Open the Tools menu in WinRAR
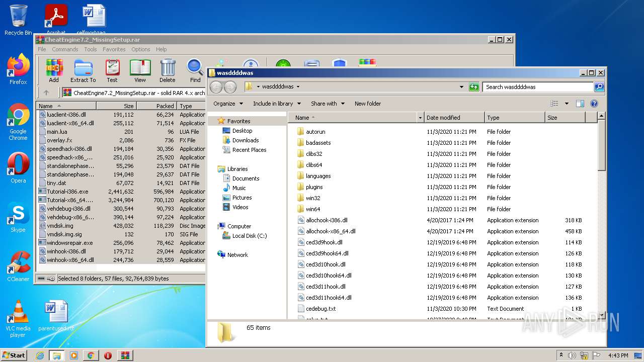 click(x=91, y=49)
